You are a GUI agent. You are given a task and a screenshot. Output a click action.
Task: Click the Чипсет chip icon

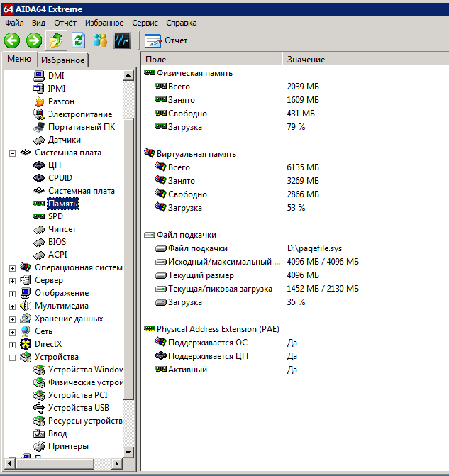pos(39,230)
